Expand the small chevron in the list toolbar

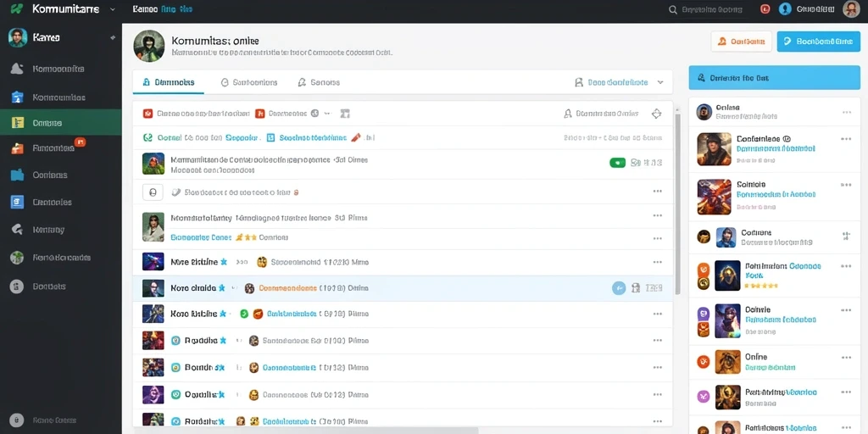pos(327,114)
